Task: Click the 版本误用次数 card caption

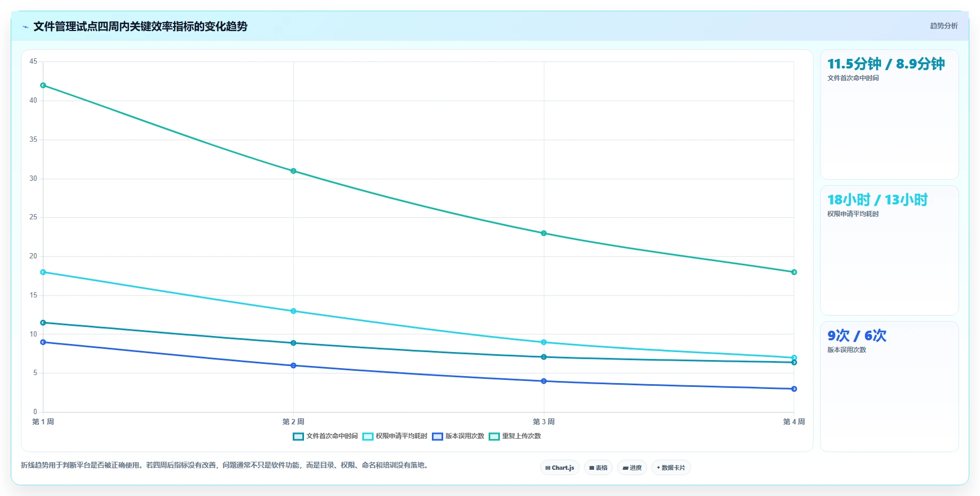Action: point(847,350)
